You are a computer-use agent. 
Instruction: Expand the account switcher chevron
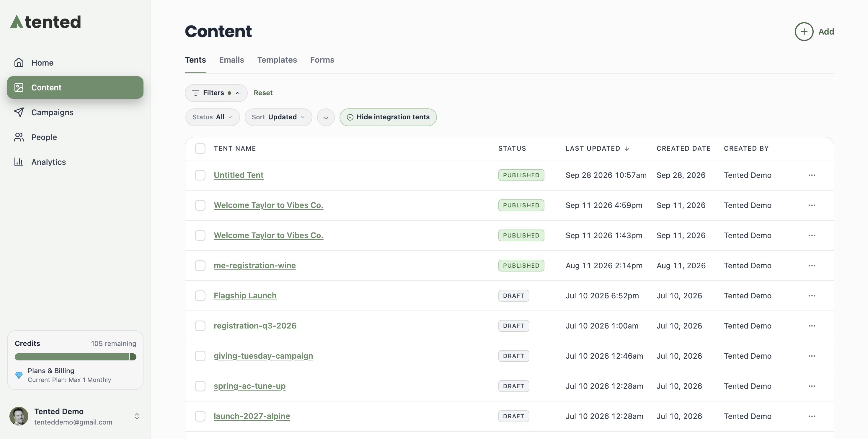pos(137,416)
